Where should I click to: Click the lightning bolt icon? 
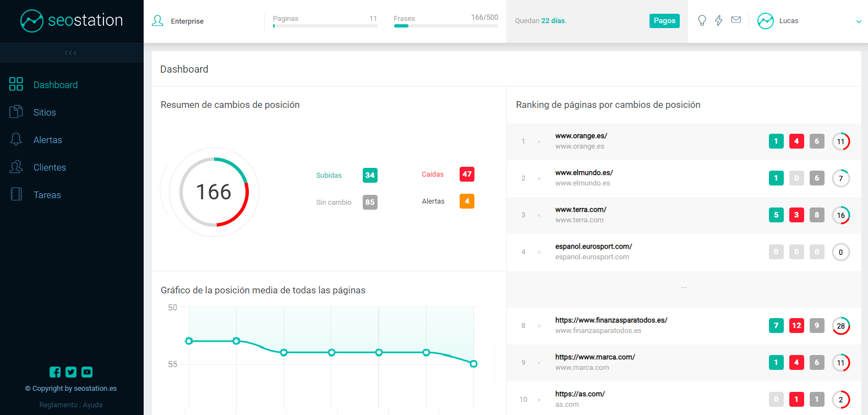(x=719, y=20)
